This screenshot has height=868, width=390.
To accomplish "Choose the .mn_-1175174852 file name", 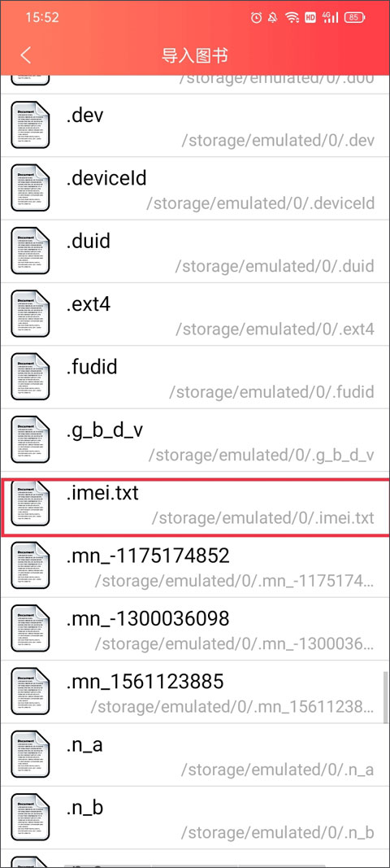I will click(148, 556).
